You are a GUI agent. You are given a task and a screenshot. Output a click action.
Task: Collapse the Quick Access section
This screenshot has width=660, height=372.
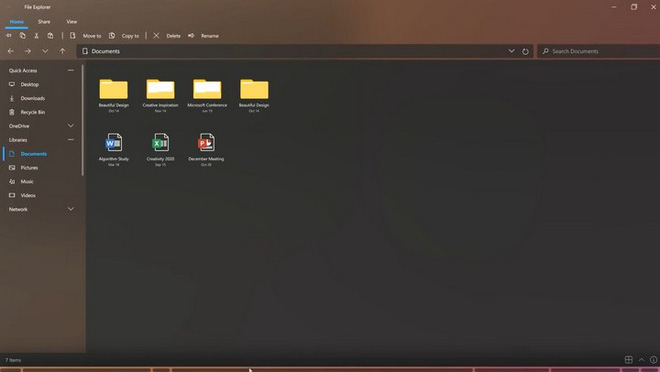(71, 70)
